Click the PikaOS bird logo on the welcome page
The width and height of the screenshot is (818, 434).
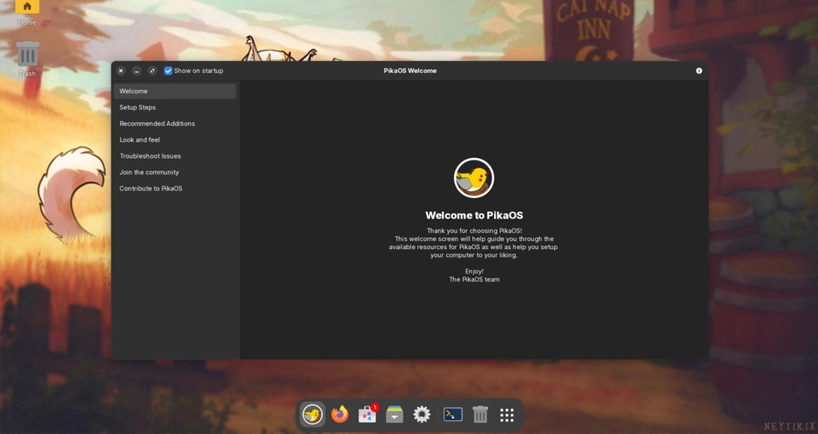tap(474, 179)
